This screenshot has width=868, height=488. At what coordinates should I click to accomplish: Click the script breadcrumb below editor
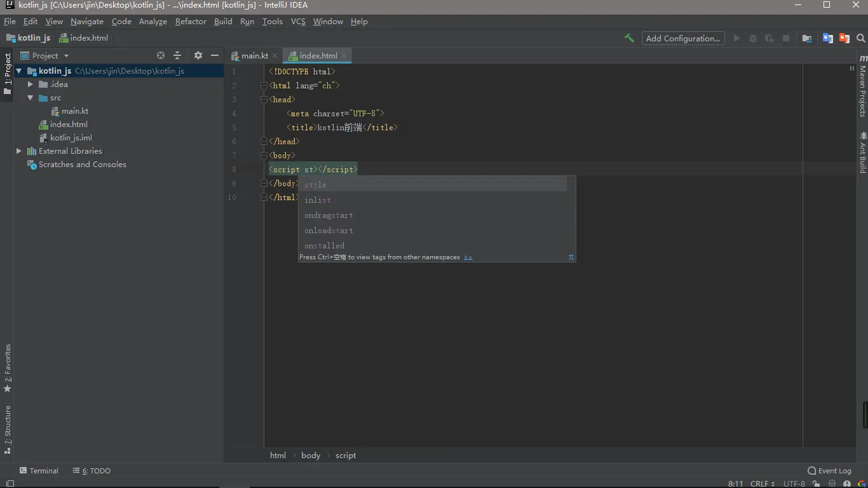click(346, 456)
